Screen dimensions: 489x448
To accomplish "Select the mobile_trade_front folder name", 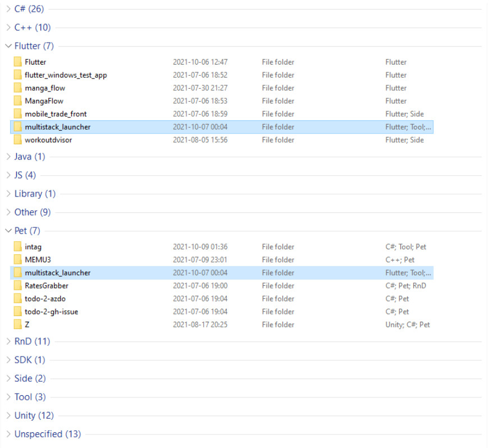I will coord(56,114).
